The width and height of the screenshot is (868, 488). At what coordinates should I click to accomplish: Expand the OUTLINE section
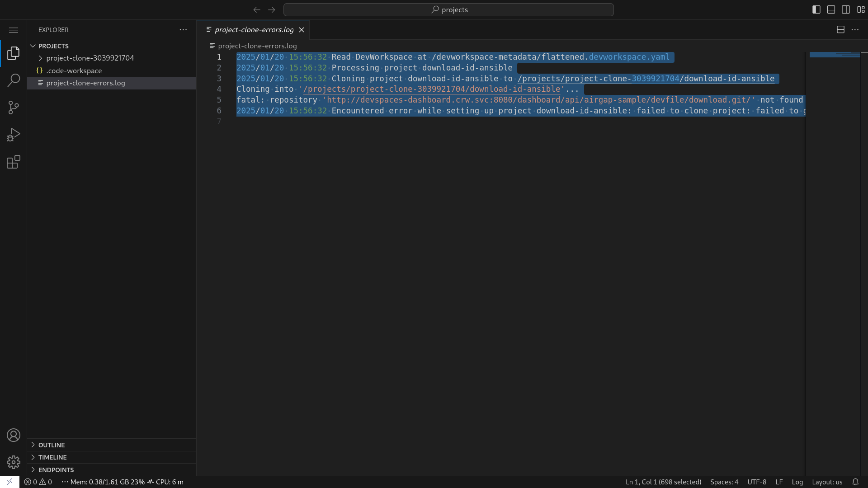tap(52, 445)
